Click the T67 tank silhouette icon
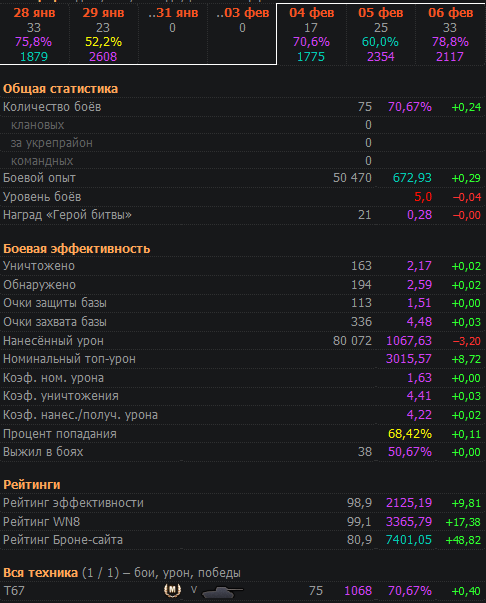The image size is (486, 603). [222, 592]
